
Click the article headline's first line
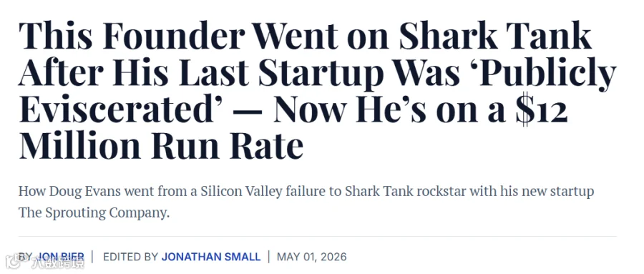pos(305,36)
